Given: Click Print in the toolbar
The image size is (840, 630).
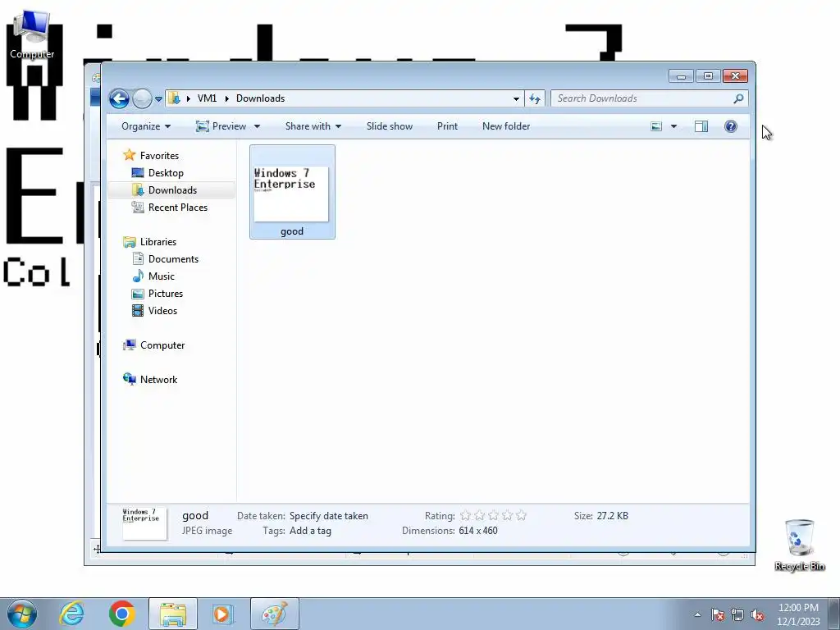Looking at the screenshot, I should pyautogui.click(x=447, y=126).
